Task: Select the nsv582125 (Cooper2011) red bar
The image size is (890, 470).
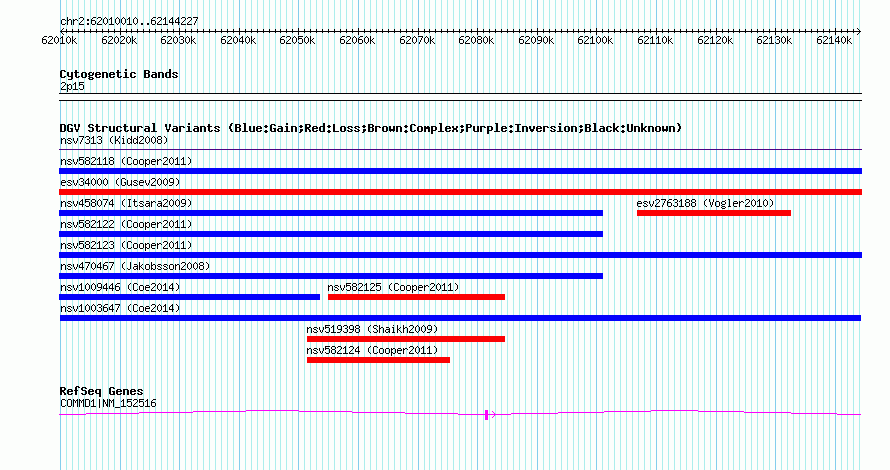Action: pos(416,297)
